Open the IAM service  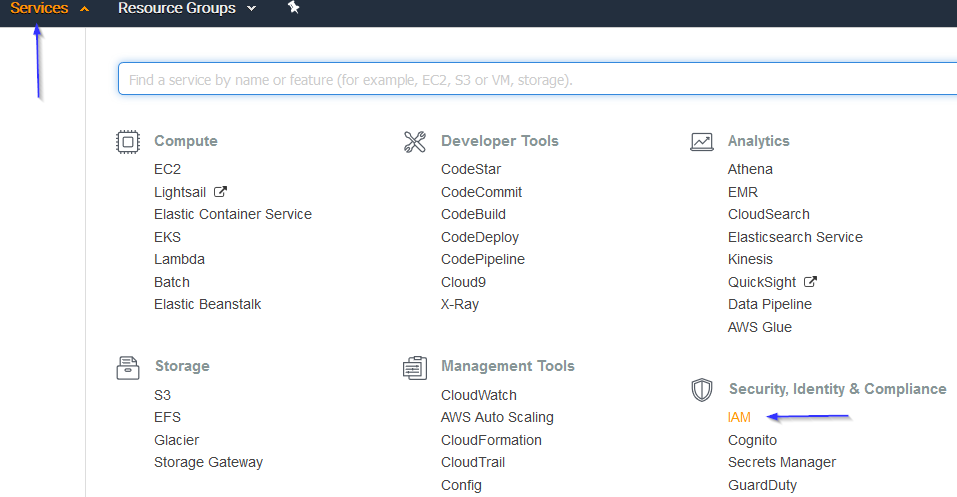pyautogui.click(x=739, y=417)
